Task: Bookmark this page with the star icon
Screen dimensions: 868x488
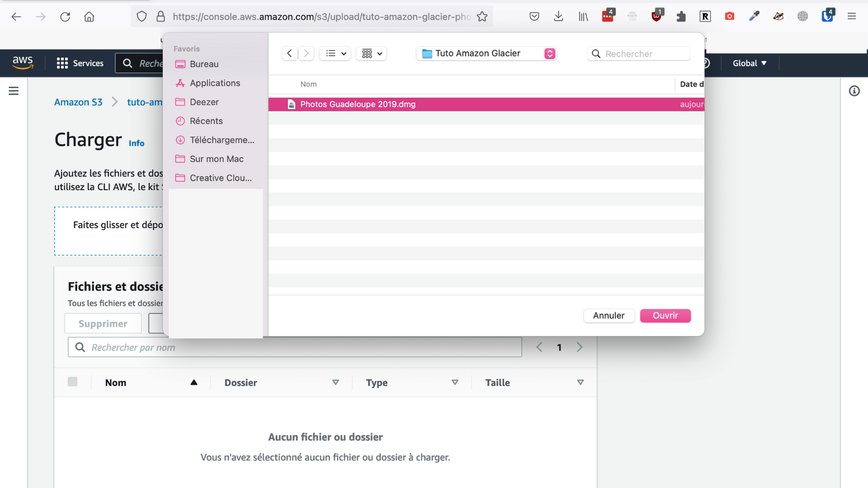Action: pos(482,17)
